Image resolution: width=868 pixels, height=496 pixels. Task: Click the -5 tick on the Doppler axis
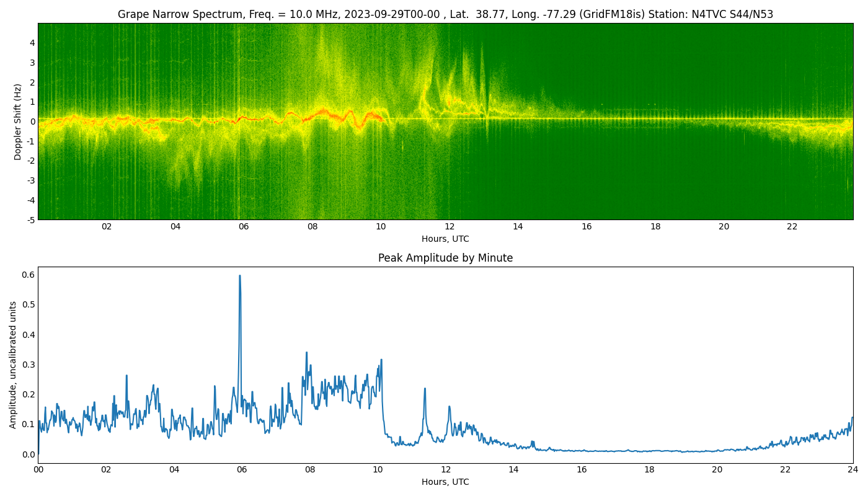[x=30, y=220]
